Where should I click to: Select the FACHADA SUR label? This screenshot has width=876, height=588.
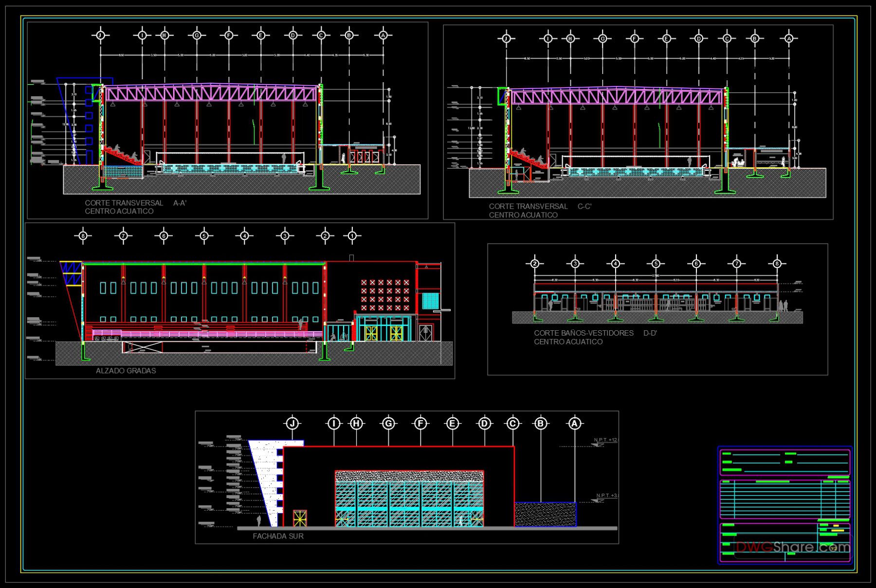[277, 536]
